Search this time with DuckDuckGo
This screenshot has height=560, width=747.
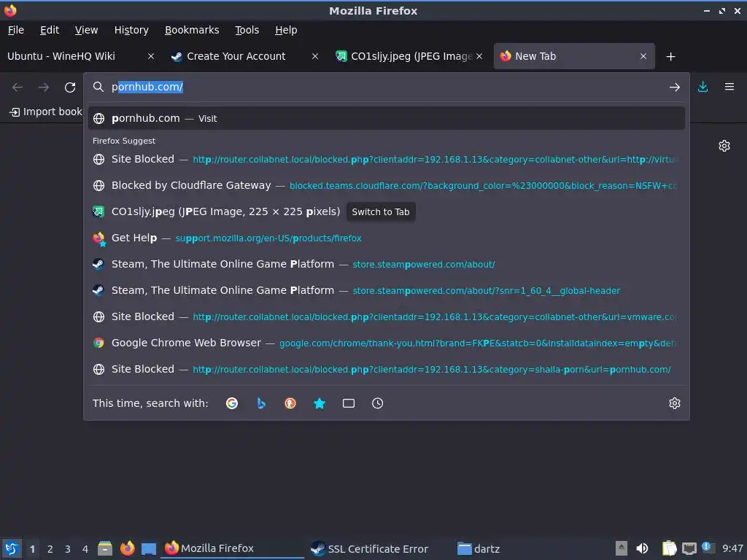coord(290,403)
